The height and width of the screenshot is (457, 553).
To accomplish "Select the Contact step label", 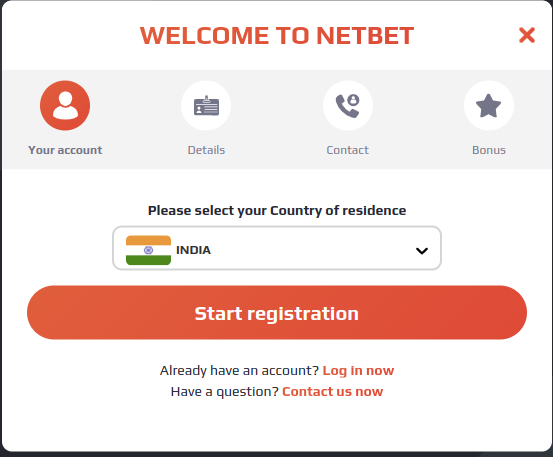I will 348,150.
